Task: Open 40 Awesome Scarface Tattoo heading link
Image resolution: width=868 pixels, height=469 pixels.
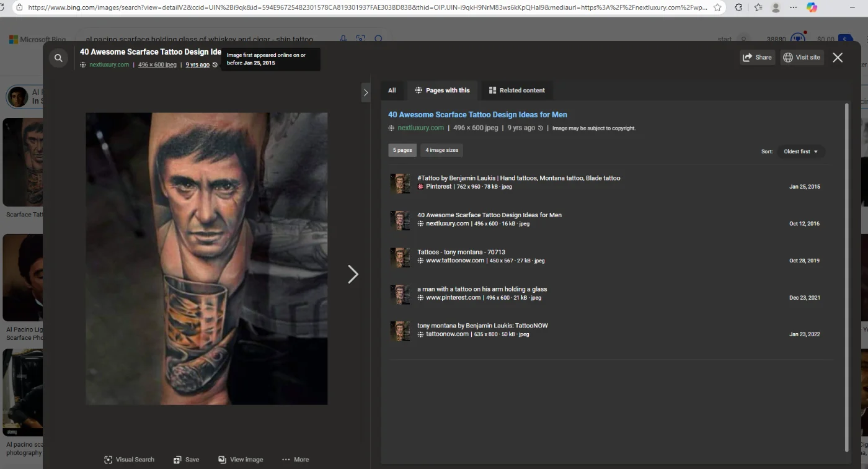Action: click(x=477, y=115)
